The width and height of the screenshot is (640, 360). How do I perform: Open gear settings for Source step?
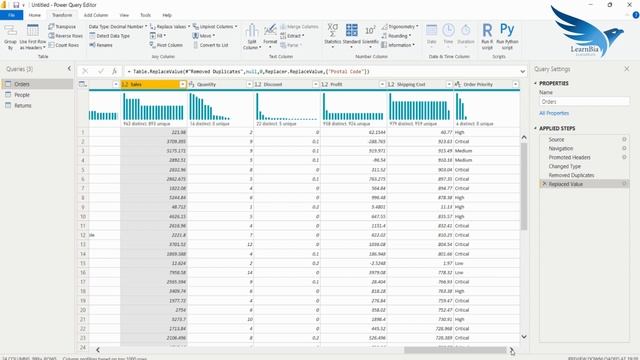point(624,140)
